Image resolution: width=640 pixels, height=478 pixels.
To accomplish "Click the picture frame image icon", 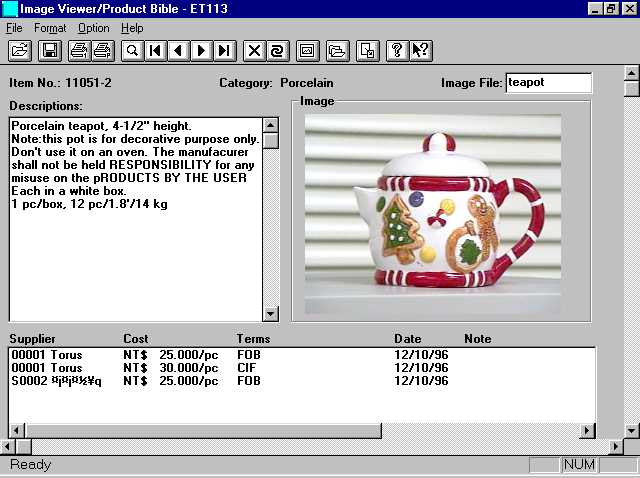I will tap(307, 51).
